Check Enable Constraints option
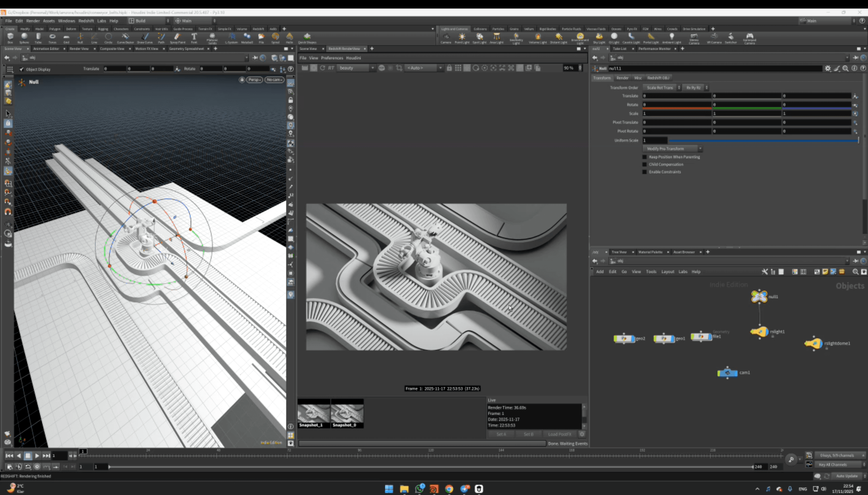 tap(644, 172)
